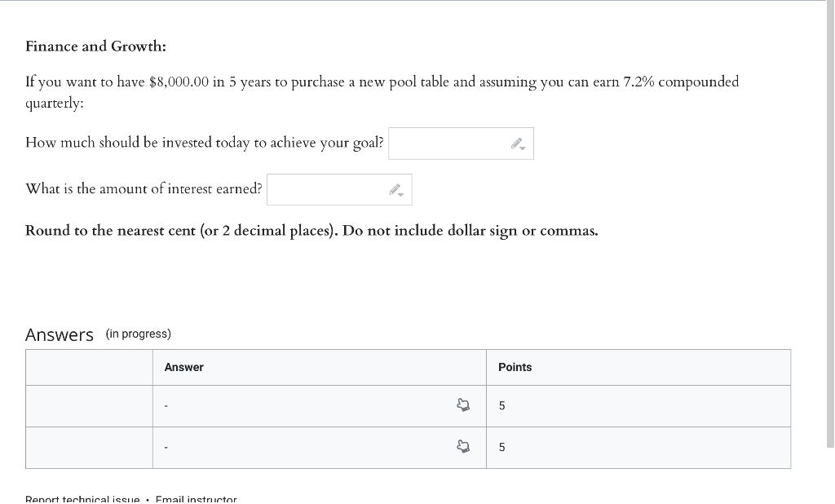The width and height of the screenshot is (835, 504).
Task: Click the dash placeholder in the first answer row
Action: [166, 406]
